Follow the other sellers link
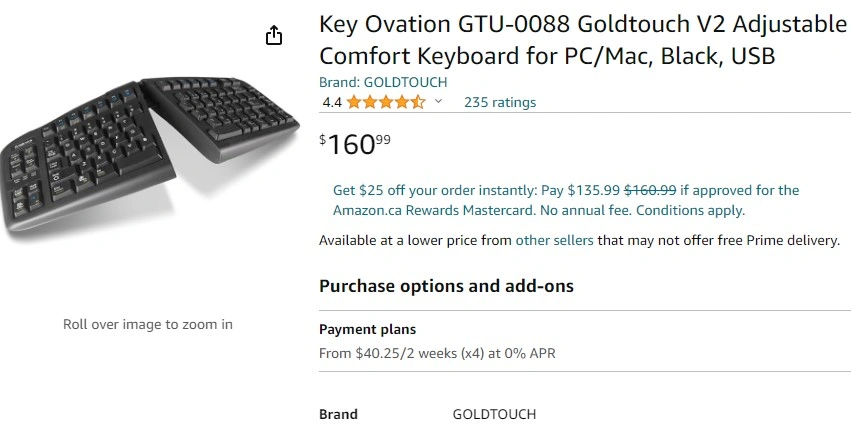Viewport: 851px width, 430px height. (554, 241)
